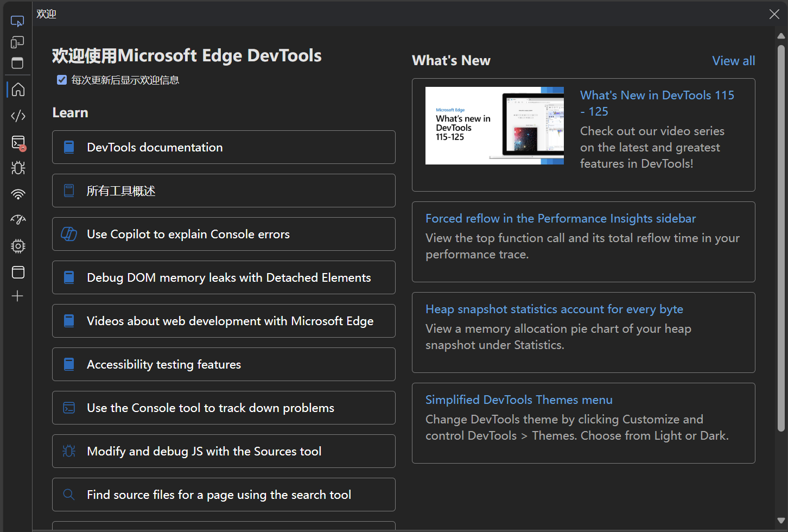
Task: Open DevTools documentation link
Action: pyautogui.click(x=224, y=147)
